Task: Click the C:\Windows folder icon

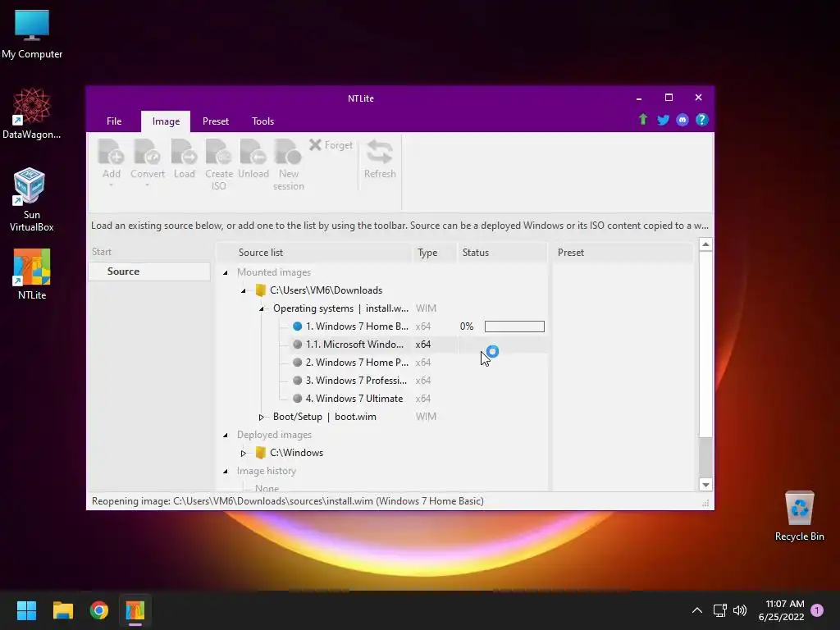Action: (261, 453)
